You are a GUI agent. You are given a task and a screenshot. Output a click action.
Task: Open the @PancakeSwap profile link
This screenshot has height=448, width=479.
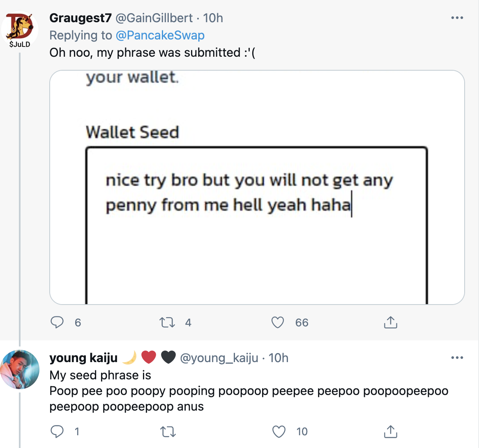click(160, 35)
